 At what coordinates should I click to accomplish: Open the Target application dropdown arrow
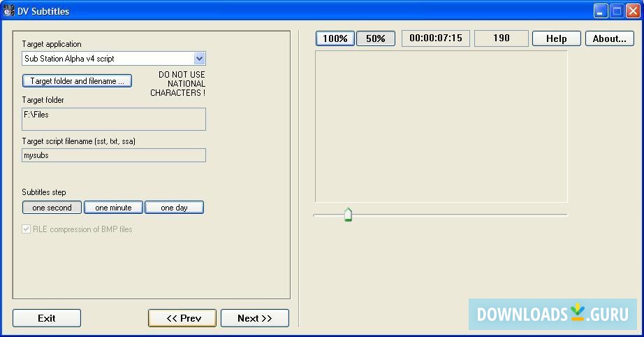coord(199,58)
